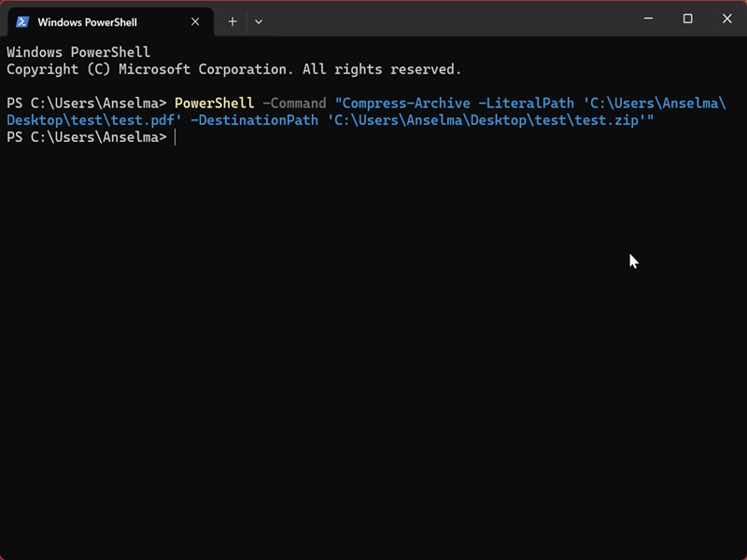The image size is (747, 560).
Task: Click the PowerShell icon on the tab
Action: (22, 21)
